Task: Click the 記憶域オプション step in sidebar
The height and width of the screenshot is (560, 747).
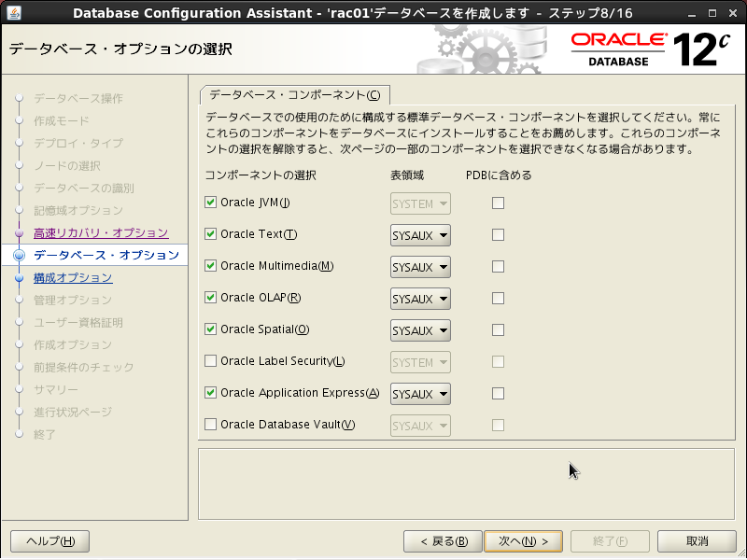Action: point(78,211)
